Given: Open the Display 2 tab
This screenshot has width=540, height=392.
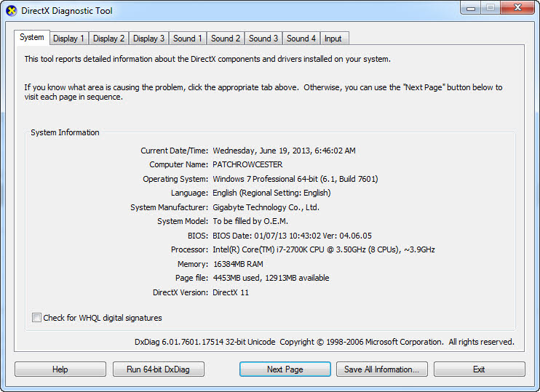Looking at the screenshot, I should [x=109, y=39].
